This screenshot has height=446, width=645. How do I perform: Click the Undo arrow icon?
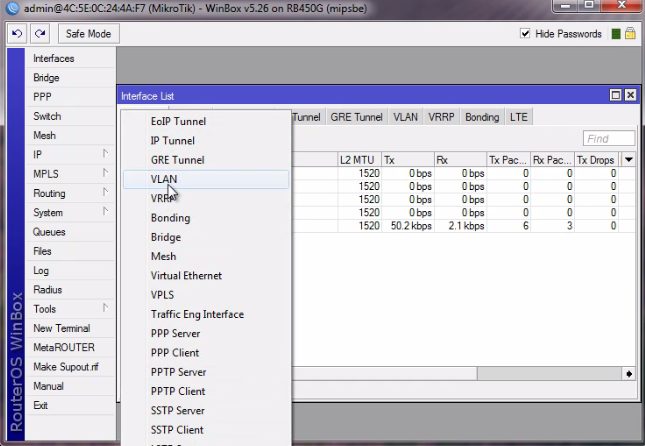[17, 34]
